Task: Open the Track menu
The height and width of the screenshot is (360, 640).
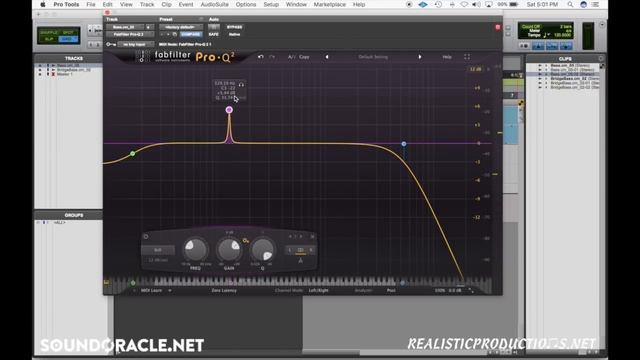Action: coord(147,4)
